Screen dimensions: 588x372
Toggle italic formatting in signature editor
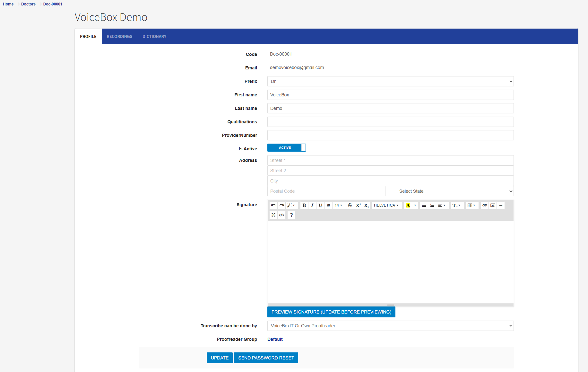(x=312, y=205)
